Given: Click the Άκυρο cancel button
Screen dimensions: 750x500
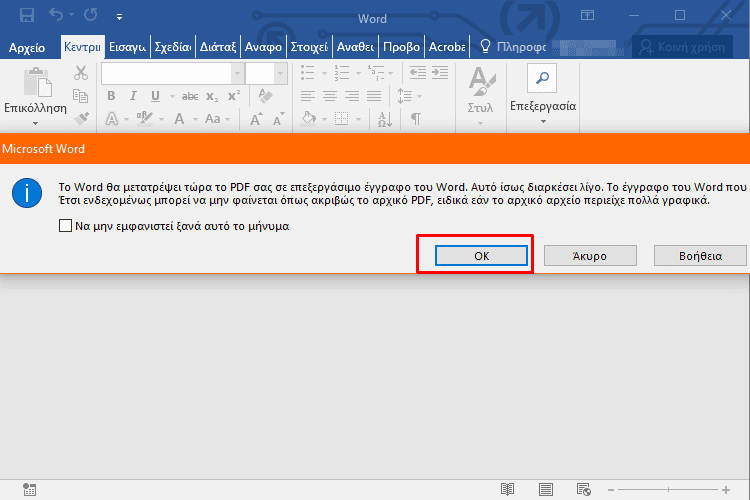Looking at the screenshot, I should pyautogui.click(x=590, y=256).
